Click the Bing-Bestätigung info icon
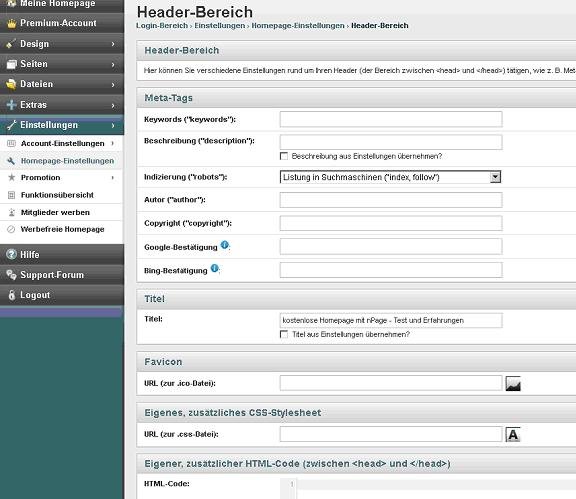576x499 pixels. [215, 268]
